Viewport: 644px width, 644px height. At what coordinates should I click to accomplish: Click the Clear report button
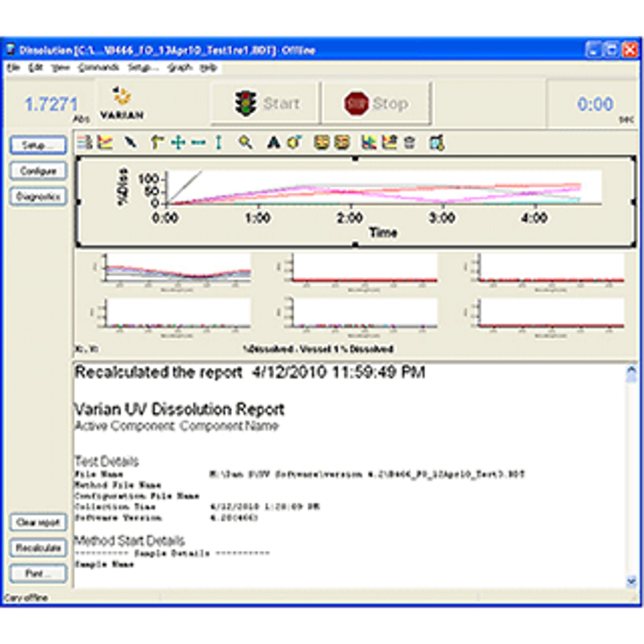click(x=38, y=522)
